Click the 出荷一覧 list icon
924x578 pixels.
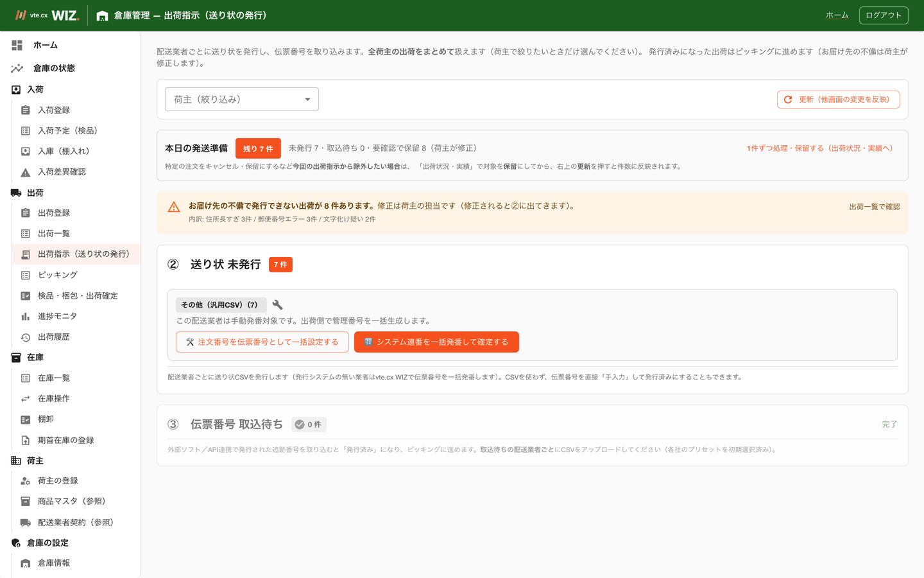[26, 234]
